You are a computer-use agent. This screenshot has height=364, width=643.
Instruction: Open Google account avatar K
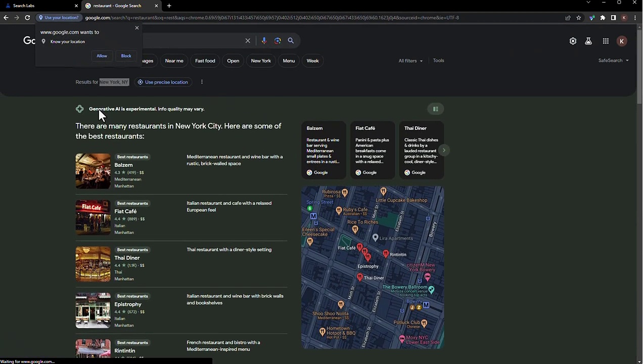click(x=622, y=41)
